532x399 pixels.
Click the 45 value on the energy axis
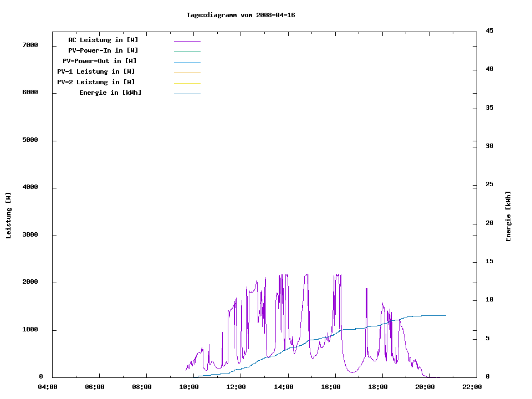point(489,30)
